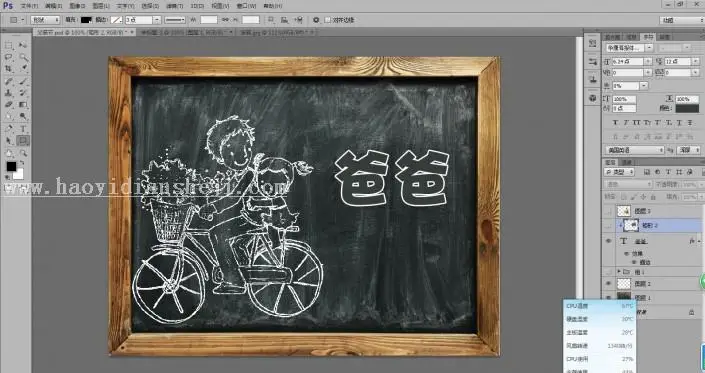705x373 pixels.
Task: Switch to the 通道 channels tab
Action: (627, 162)
